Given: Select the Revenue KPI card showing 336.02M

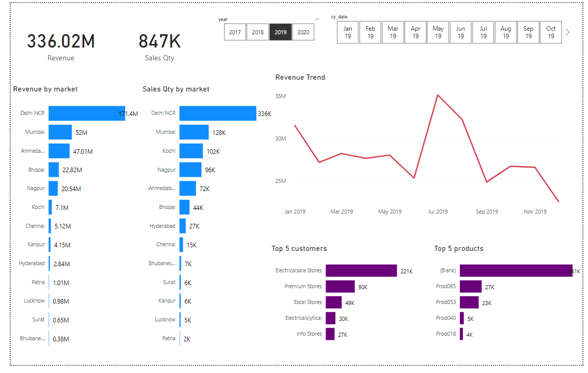Looking at the screenshot, I should 61,41.
